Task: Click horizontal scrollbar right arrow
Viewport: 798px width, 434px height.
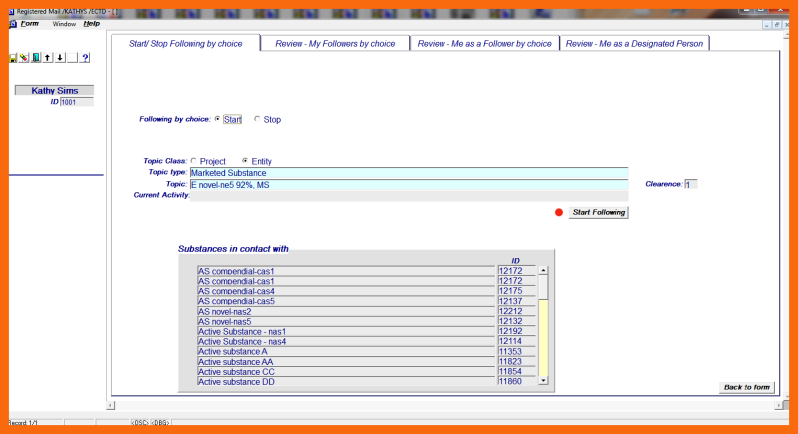Action: (x=779, y=405)
